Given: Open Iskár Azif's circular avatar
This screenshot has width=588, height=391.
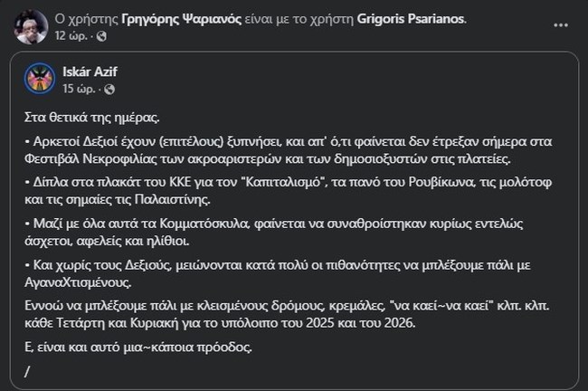Looking at the screenshot, I should click(x=39, y=78).
